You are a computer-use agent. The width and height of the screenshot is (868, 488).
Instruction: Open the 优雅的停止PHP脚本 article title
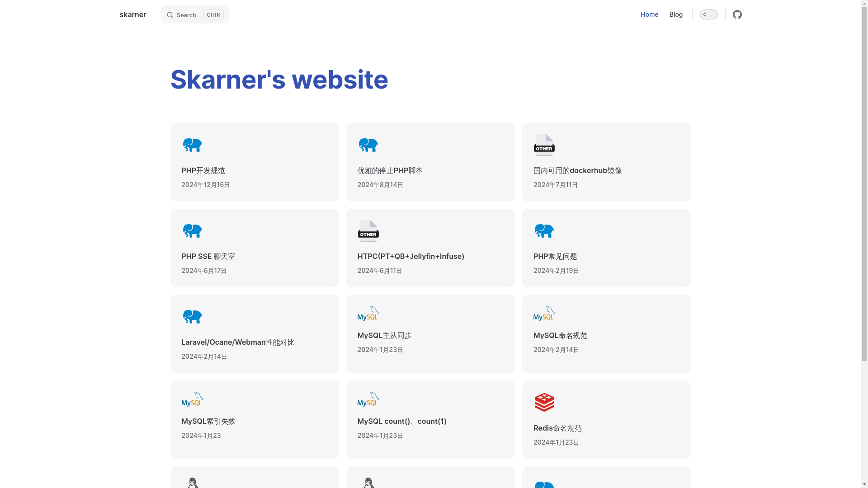[x=390, y=170]
